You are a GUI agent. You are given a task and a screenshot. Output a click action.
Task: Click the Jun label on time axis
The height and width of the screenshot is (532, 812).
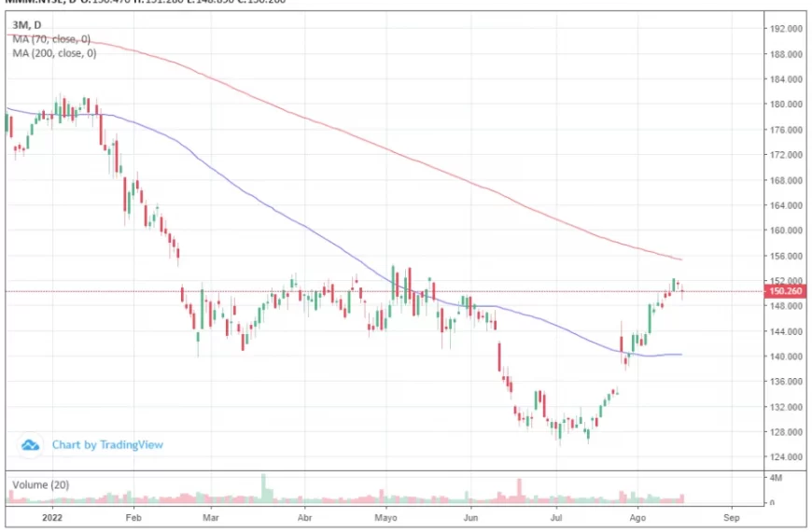tap(470, 517)
